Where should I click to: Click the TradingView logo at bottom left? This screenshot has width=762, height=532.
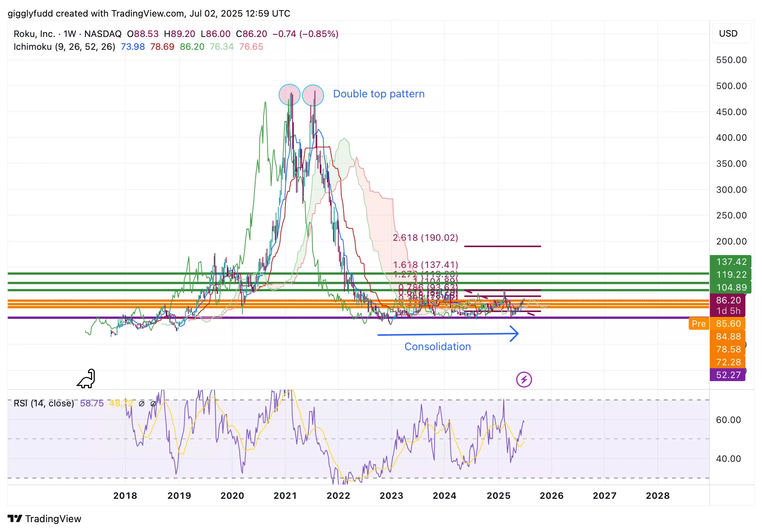click(45, 519)
